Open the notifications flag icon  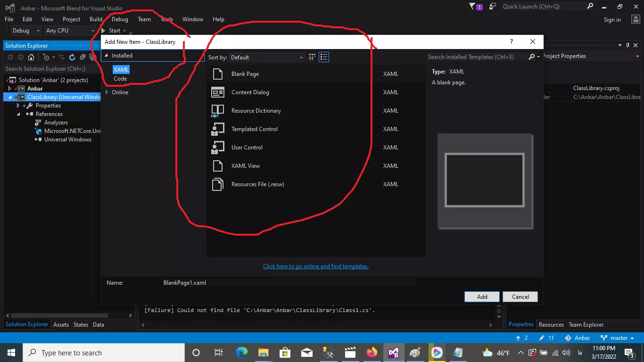(473, 7)
